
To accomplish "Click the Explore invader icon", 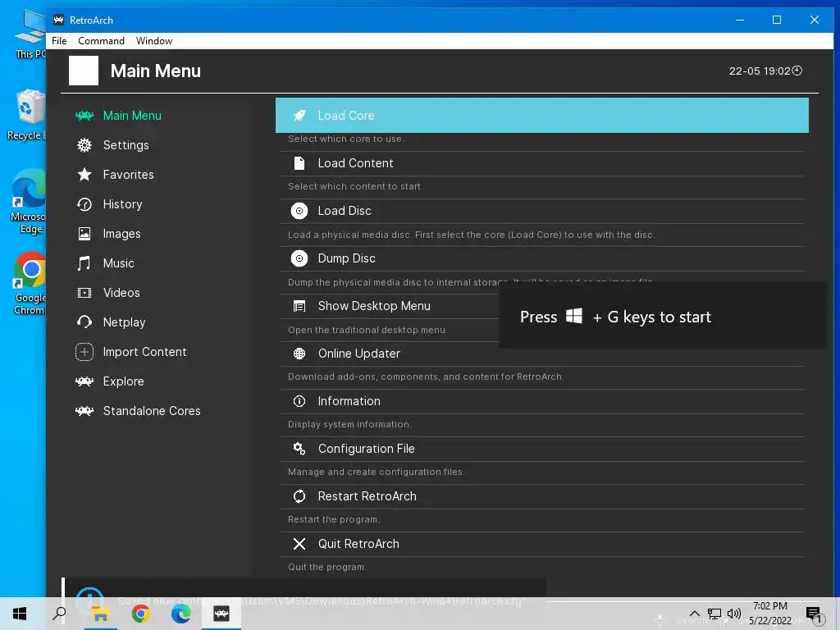I will pos(84,381).
